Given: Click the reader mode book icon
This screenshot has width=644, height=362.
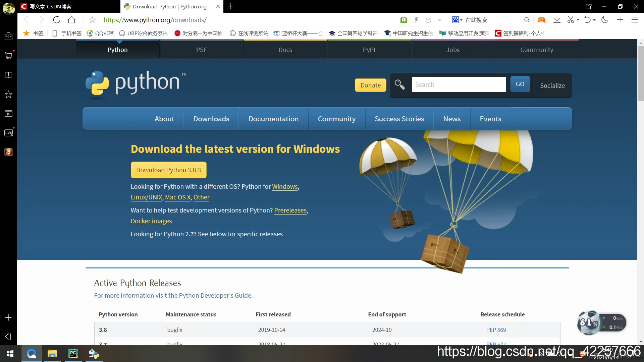Looking at the screenshot, I should pyautogui.click(x=404, y=20).
